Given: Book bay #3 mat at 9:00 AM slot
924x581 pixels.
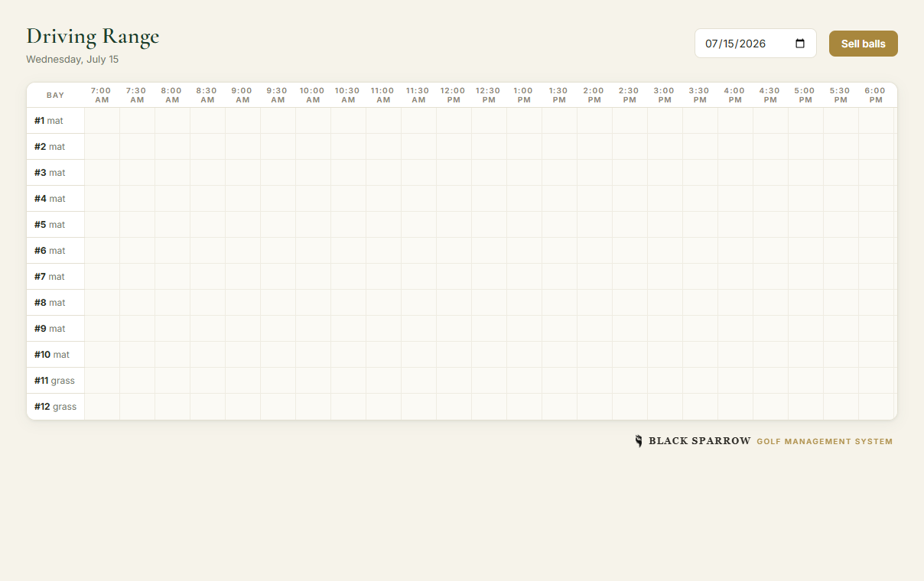Looking at the screenshot, I should click(243, 173).
